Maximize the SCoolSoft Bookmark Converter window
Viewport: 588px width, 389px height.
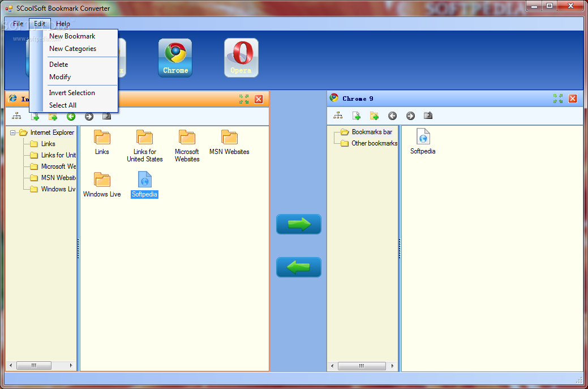pyautogui.click(x=550, y=6)
